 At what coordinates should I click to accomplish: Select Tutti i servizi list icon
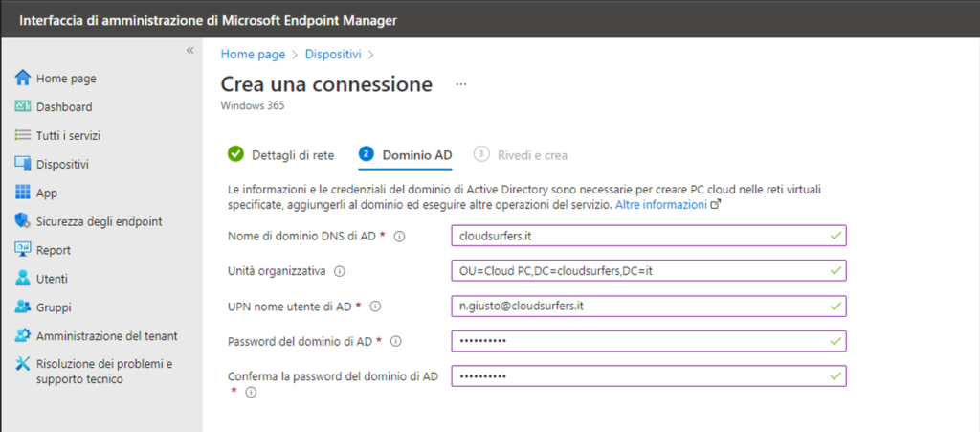click(23, 135)
